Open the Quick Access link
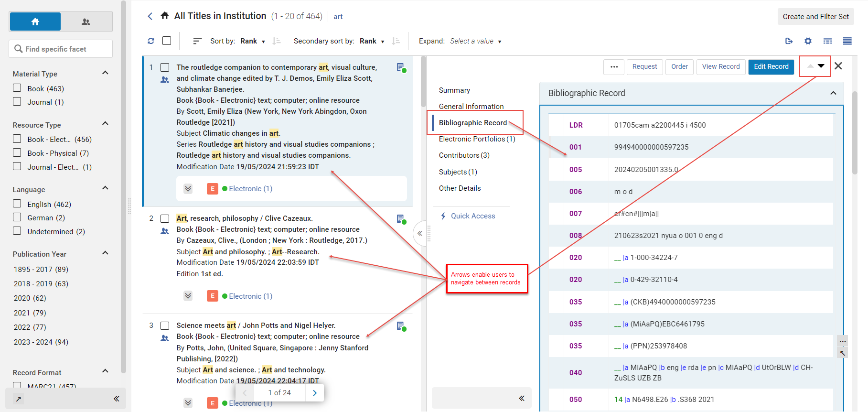This screenshot has height=412, width=868. 468,216
